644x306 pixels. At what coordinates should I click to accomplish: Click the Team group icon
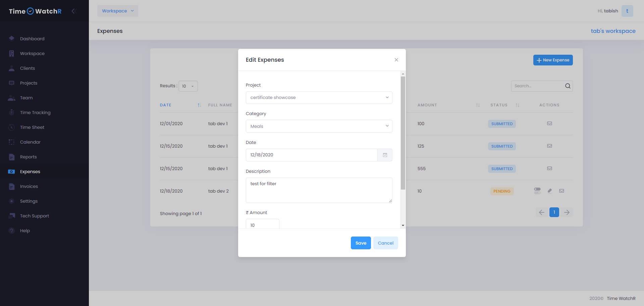pos(12,98)
